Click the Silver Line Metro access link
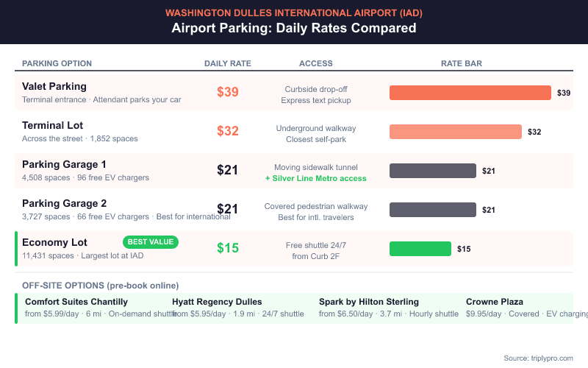Viewport: 588px width, 368px height. click(315, 178)
